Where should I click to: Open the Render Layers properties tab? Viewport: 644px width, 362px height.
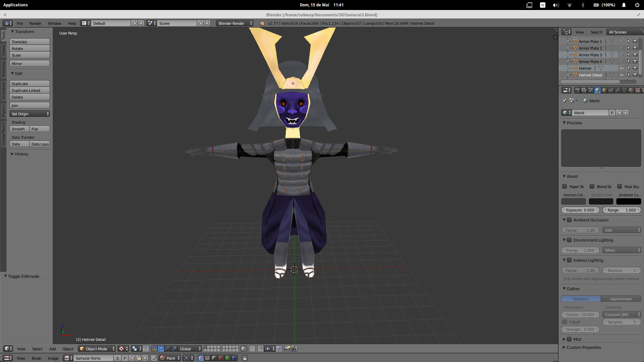584,90
